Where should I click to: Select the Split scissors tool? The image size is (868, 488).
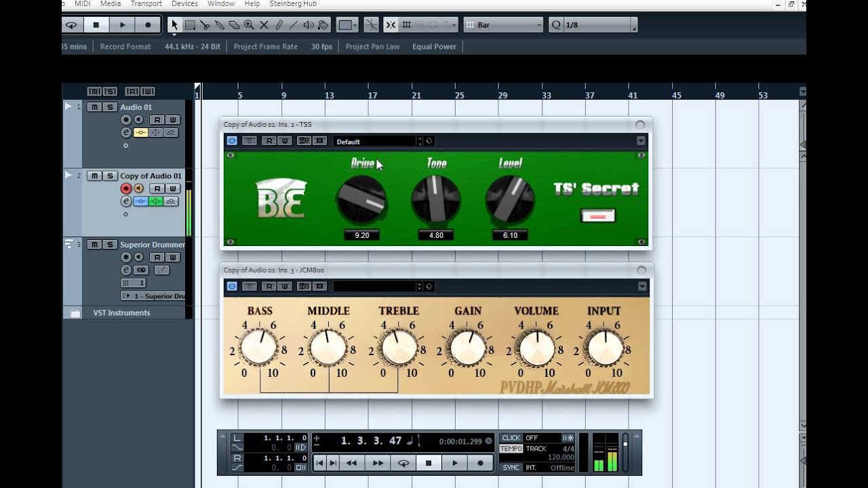tap(205, 25)
